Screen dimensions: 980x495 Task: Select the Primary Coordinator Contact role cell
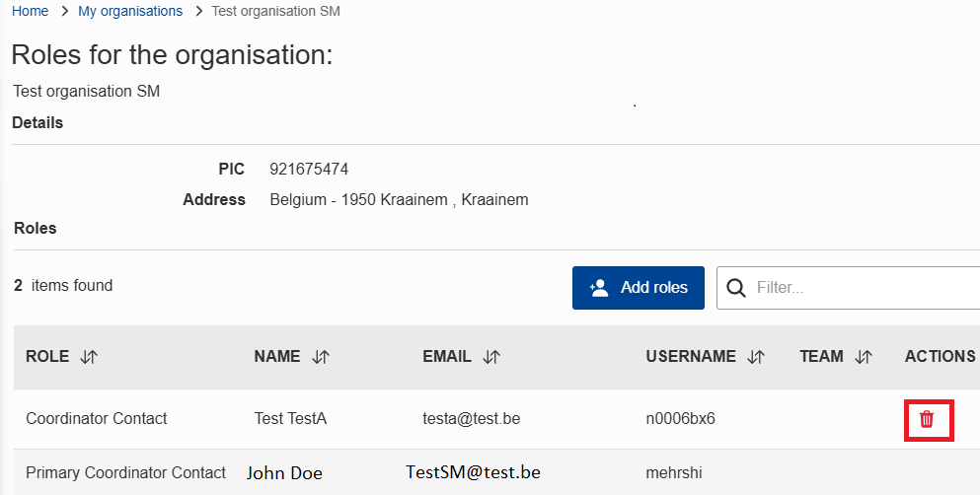125,472
